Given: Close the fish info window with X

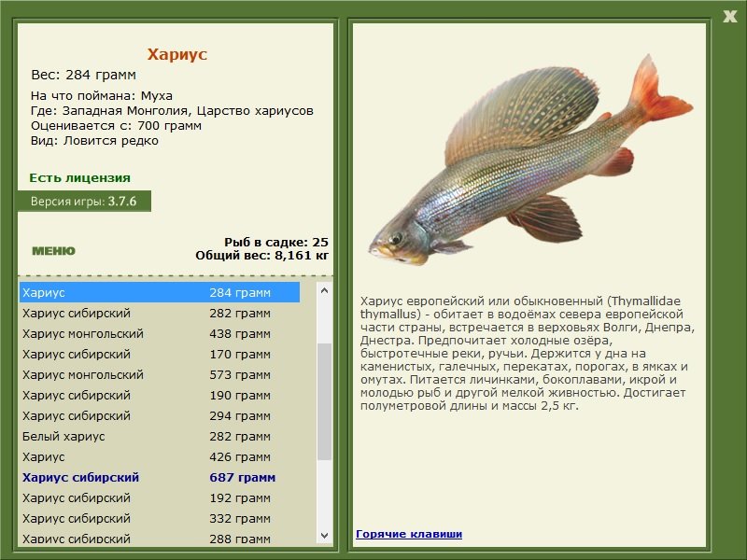Looking at the screenshot, I should pos(730,17).
